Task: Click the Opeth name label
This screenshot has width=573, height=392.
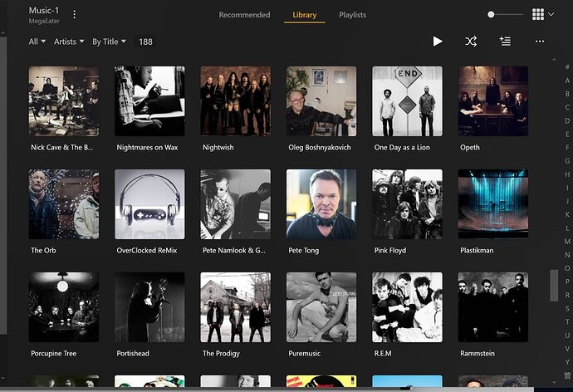Action: [469, 148]
